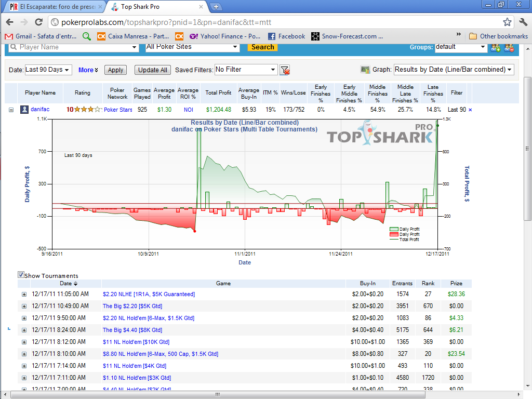Open the danifac player link
Screen dimensions: 532x399
(40, 109)
